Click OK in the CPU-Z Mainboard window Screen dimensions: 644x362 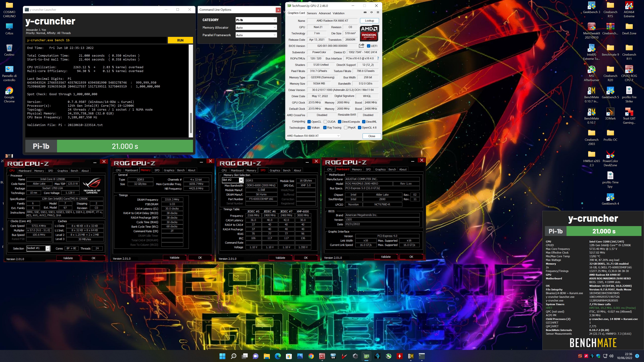(411, 257)
